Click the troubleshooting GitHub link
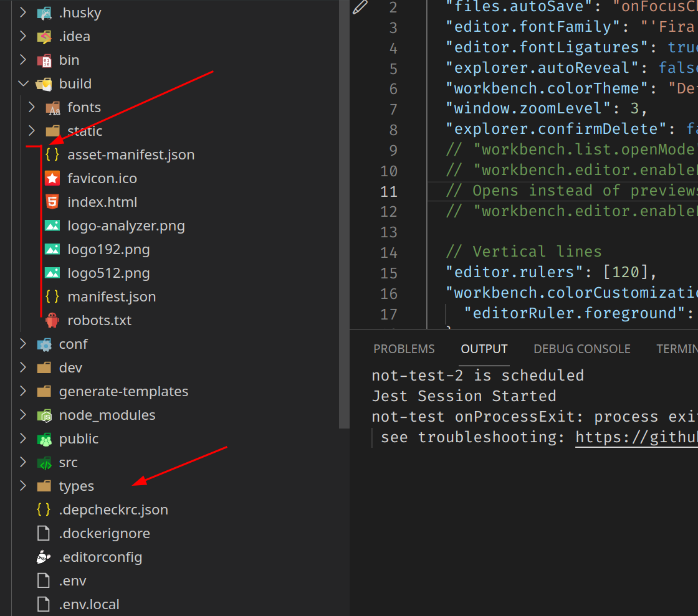The height and width of the screenshot is (616, 698). pos(636,437)
